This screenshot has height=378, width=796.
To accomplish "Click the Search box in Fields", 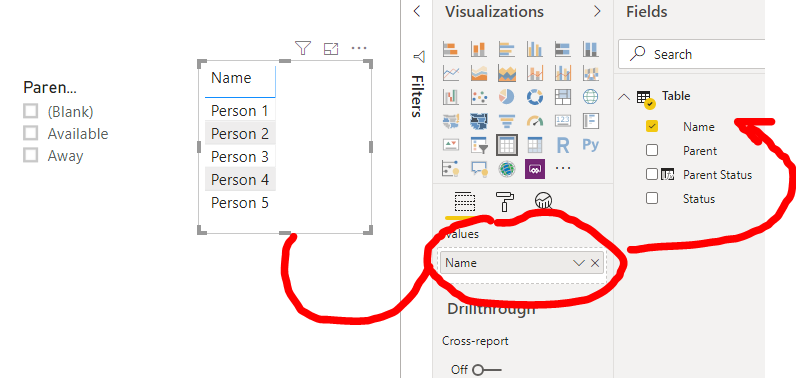I will click(691, 54).
